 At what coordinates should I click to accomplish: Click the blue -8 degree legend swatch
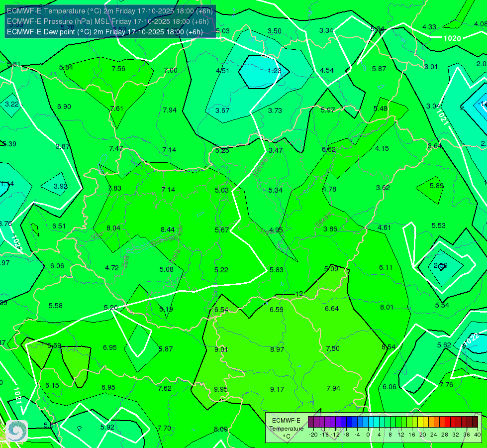point(349,422)
